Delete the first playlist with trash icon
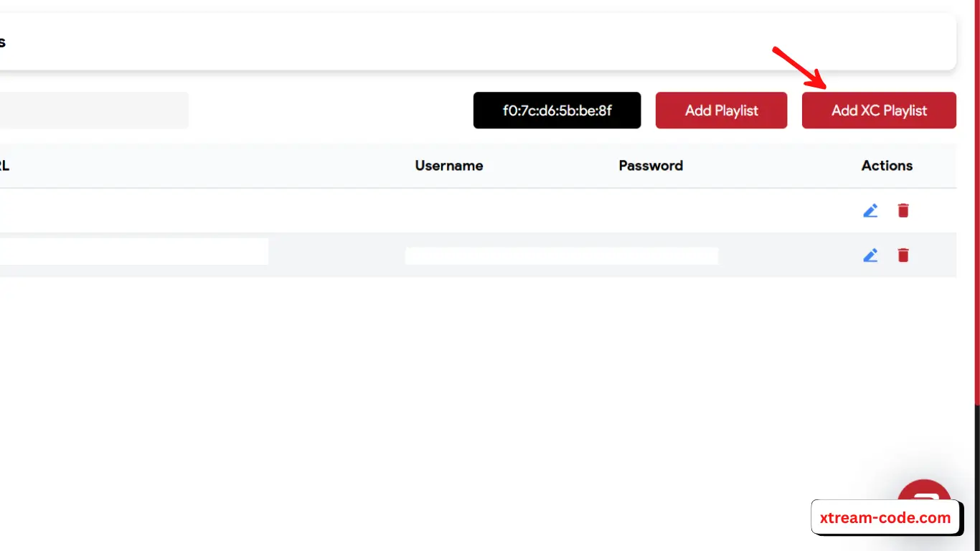 pyautogui.click(x=903, y=210)
